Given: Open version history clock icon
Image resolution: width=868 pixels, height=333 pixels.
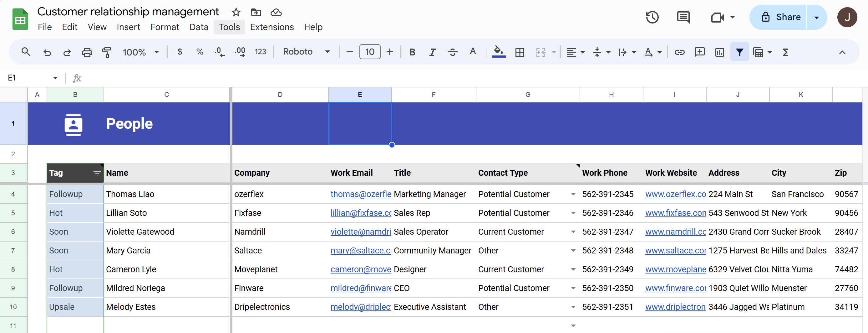Looking at the screenshot, I should tap(652, 17).
